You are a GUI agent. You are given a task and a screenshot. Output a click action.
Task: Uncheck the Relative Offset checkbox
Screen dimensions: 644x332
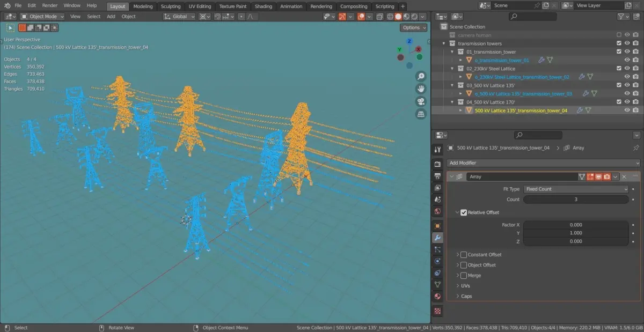[x=464, y=212]
